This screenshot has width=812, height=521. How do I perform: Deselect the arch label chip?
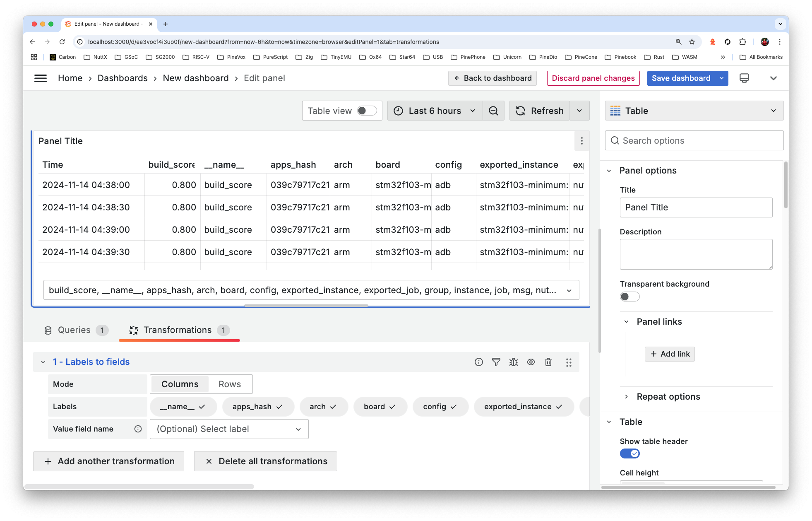[323, 407]
